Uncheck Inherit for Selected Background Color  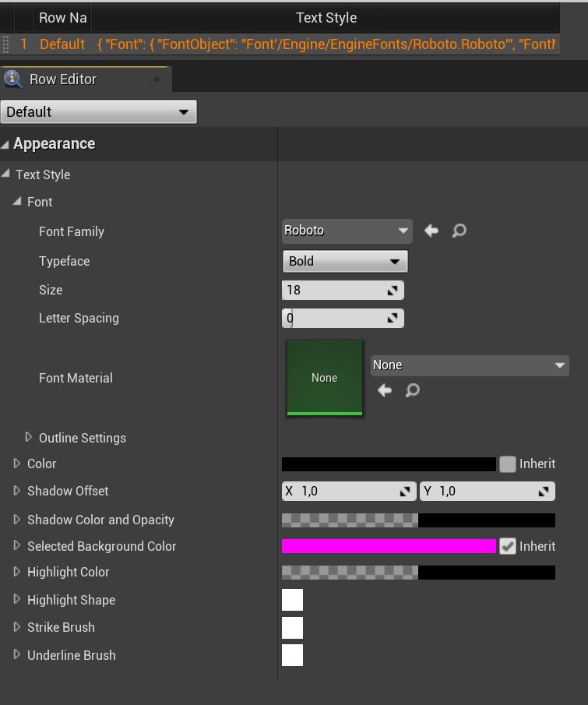508,546
